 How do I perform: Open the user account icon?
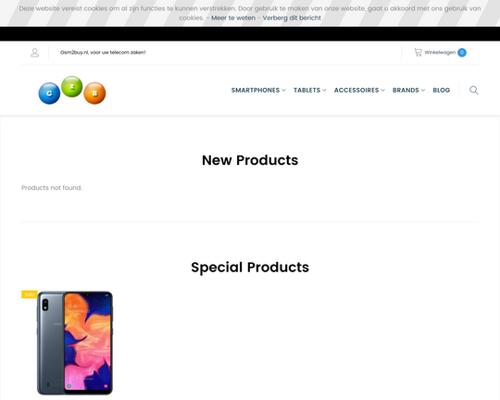coord(35,53)
